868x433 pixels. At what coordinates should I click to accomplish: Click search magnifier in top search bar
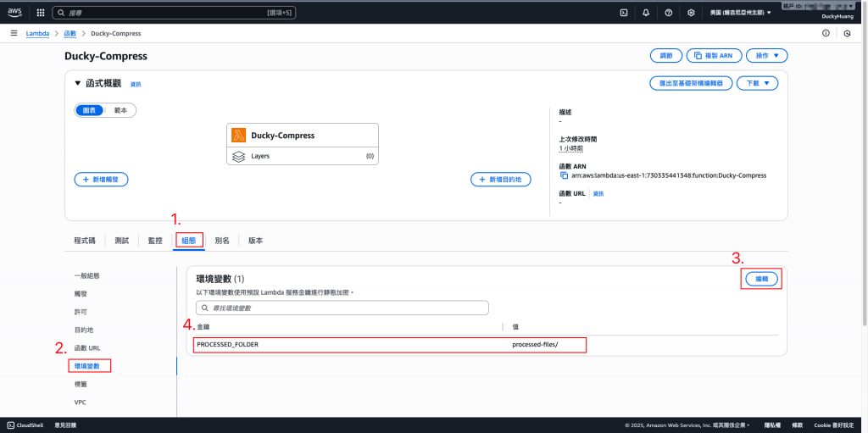61,12
